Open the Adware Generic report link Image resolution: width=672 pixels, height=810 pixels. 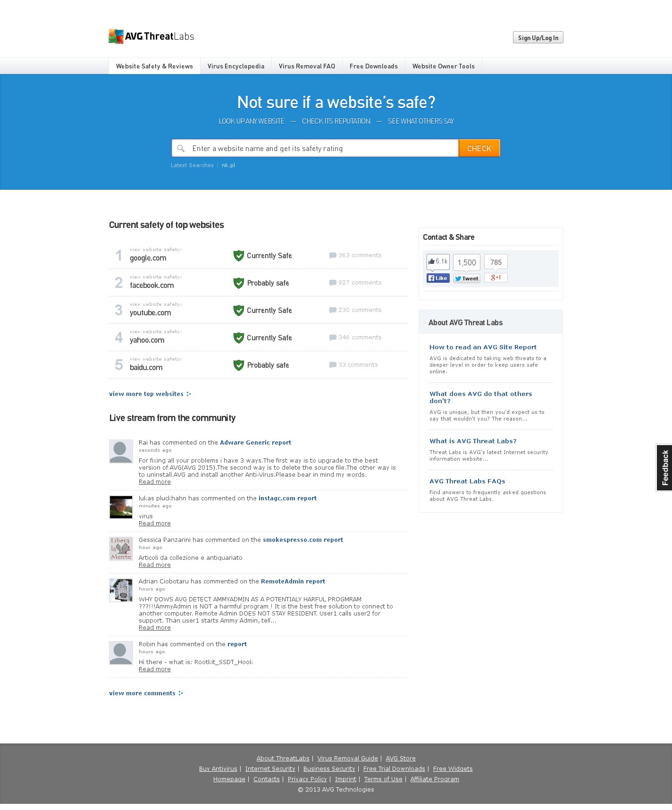(x=256, y=443)
